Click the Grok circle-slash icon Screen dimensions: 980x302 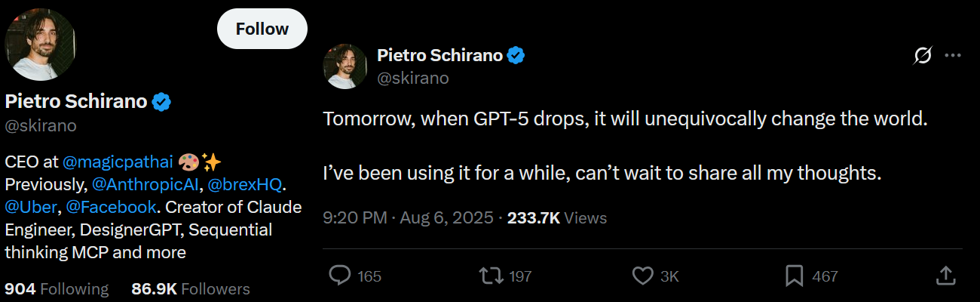click(922, 55)
